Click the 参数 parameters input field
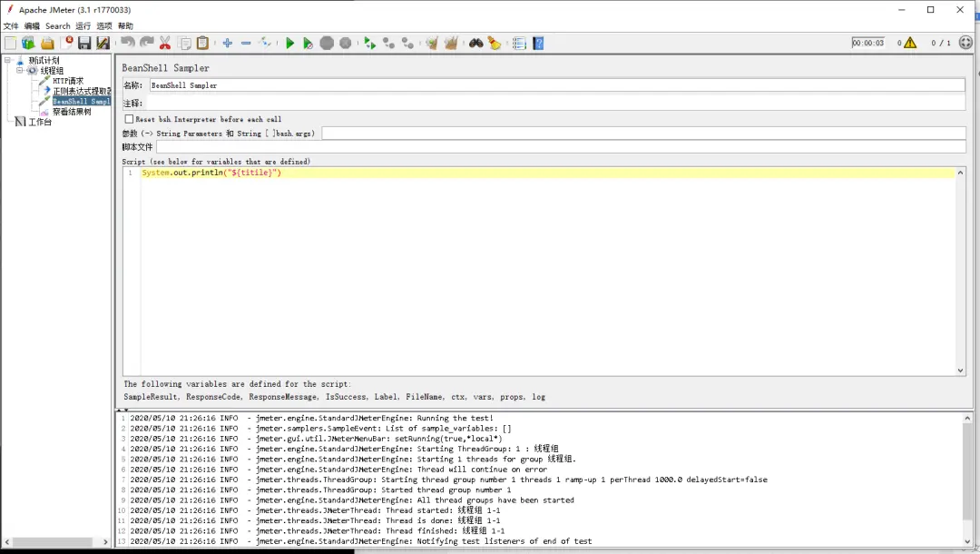 point(643,134)
